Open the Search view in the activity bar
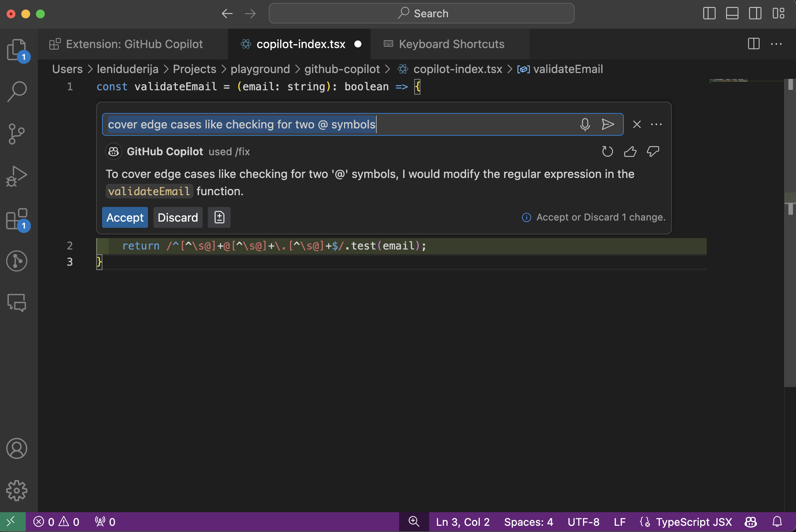796x532 pixels. point(17,92)
